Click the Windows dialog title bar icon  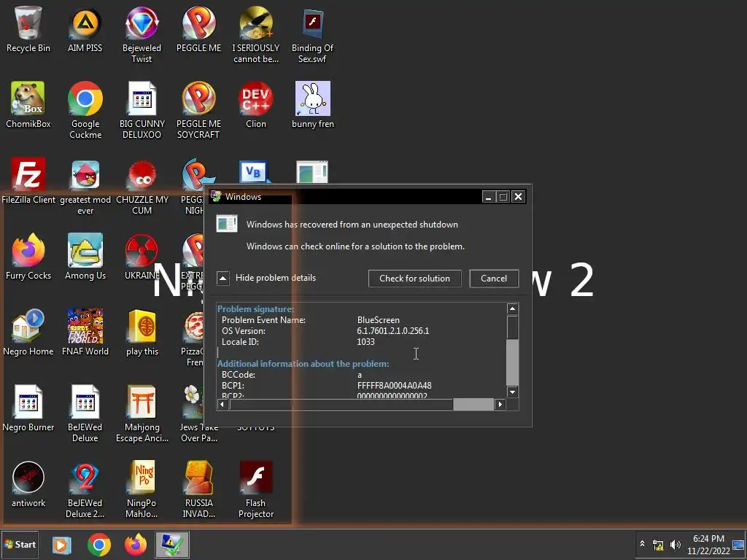216,196
